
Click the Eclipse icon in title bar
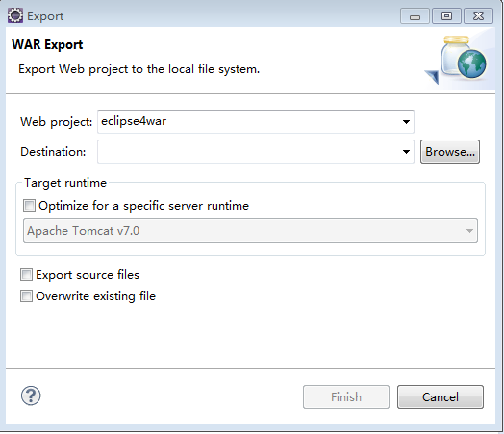(15, 15)
